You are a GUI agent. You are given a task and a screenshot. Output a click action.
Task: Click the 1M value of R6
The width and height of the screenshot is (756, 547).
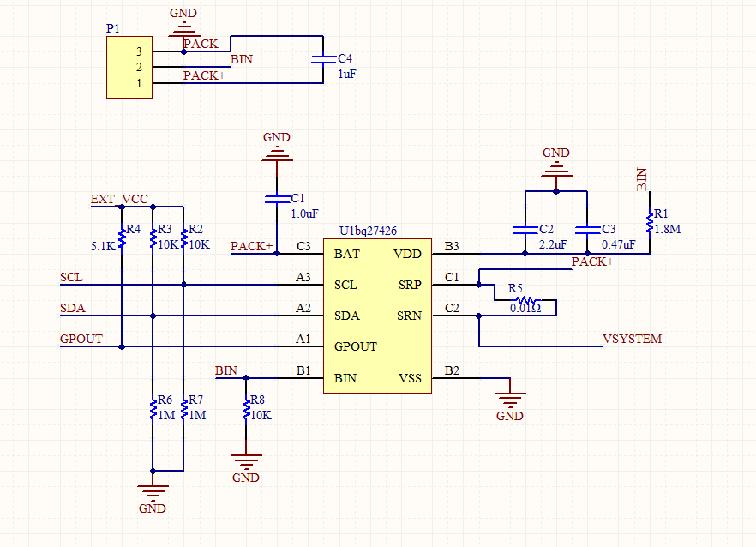(167, 415)
